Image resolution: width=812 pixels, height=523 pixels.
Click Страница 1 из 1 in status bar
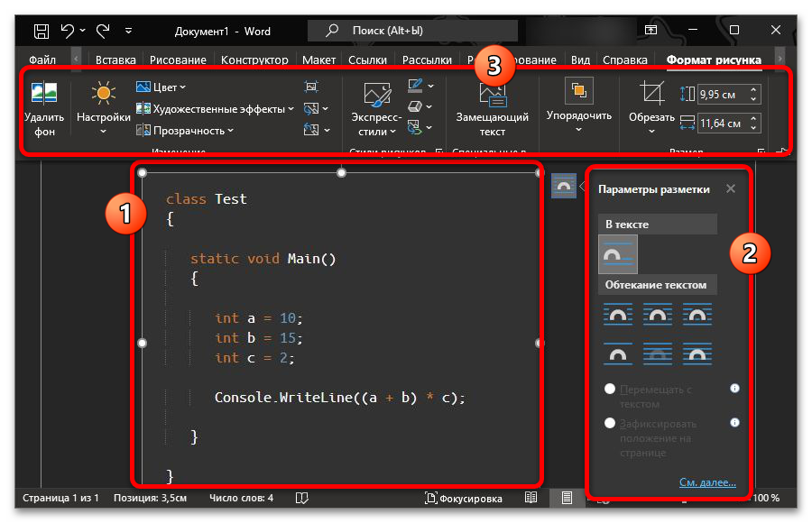[60, 498]
